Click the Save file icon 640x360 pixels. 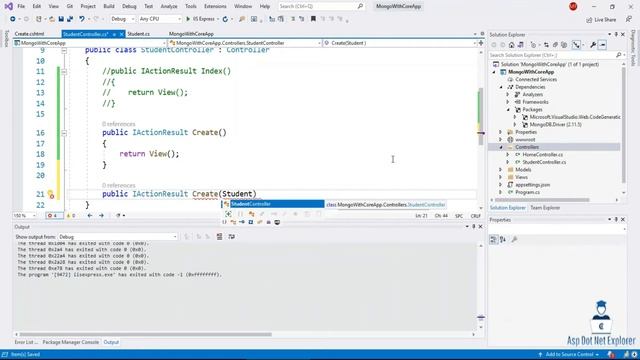click(x=61, y=19)
